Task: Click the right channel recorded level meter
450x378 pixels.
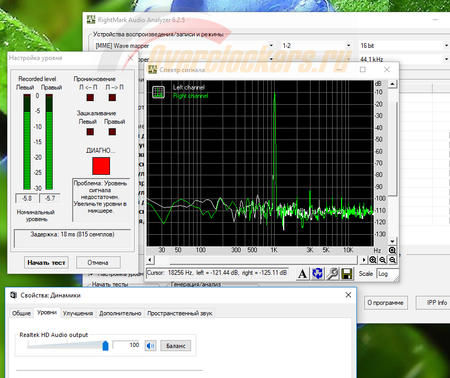Action: pyautogui.click(x=49, y=142)
